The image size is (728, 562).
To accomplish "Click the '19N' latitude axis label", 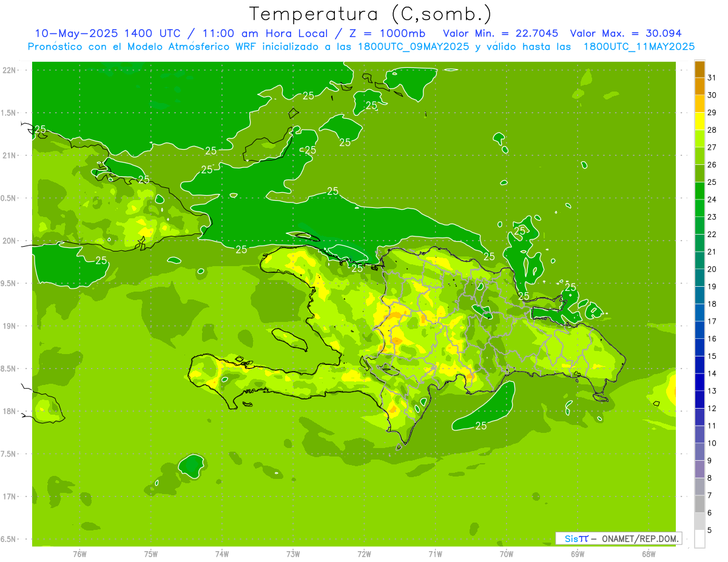I will pyautogui.click(x=9, y=326).
